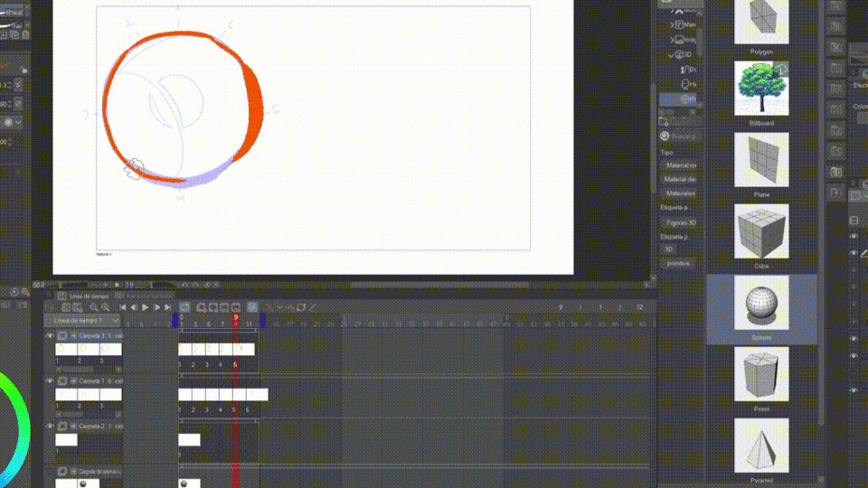The width and height of the screenshot is (868, 488).
Task: Switch to the Línea de tiempo tab
Action: 83,296
